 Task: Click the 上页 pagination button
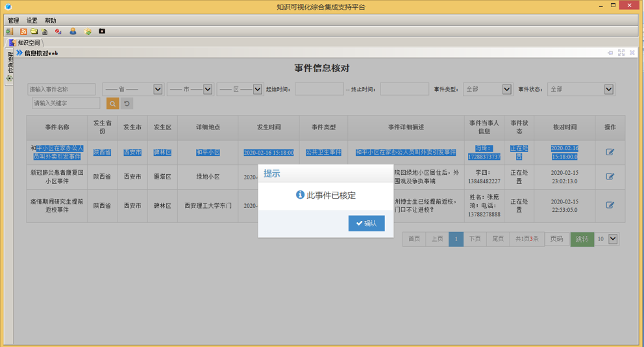pyautogui.click(x=437, y=239)
